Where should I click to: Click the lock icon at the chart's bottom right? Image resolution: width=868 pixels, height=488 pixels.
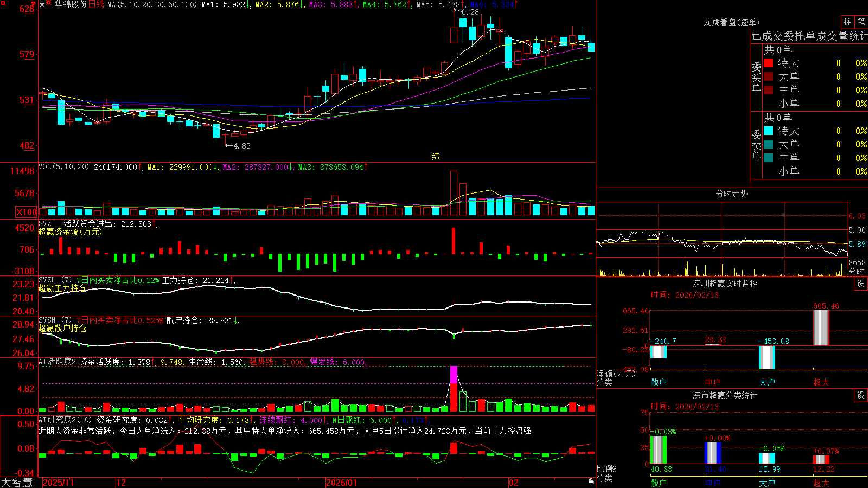[591, 481]
